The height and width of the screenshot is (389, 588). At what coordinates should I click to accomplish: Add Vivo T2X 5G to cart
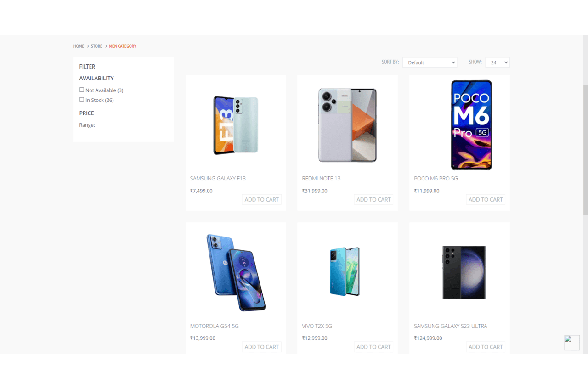pyautogui.click(x=373, y=347)
